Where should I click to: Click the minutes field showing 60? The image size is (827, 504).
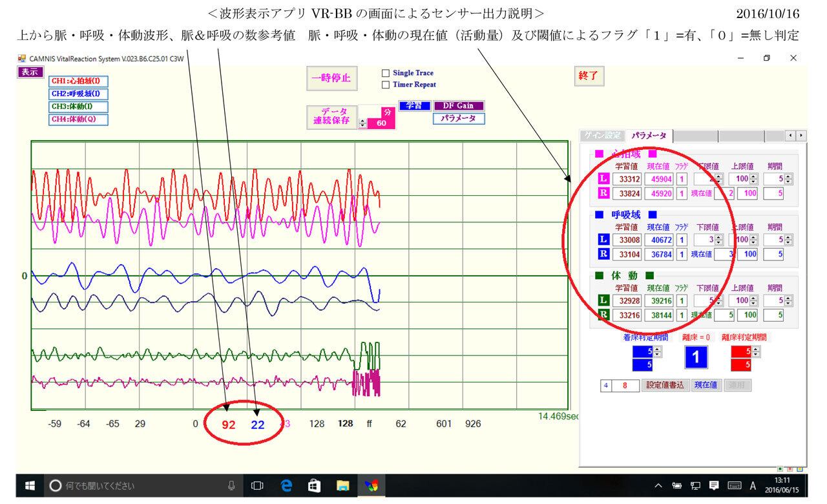[x=381, y=123]
